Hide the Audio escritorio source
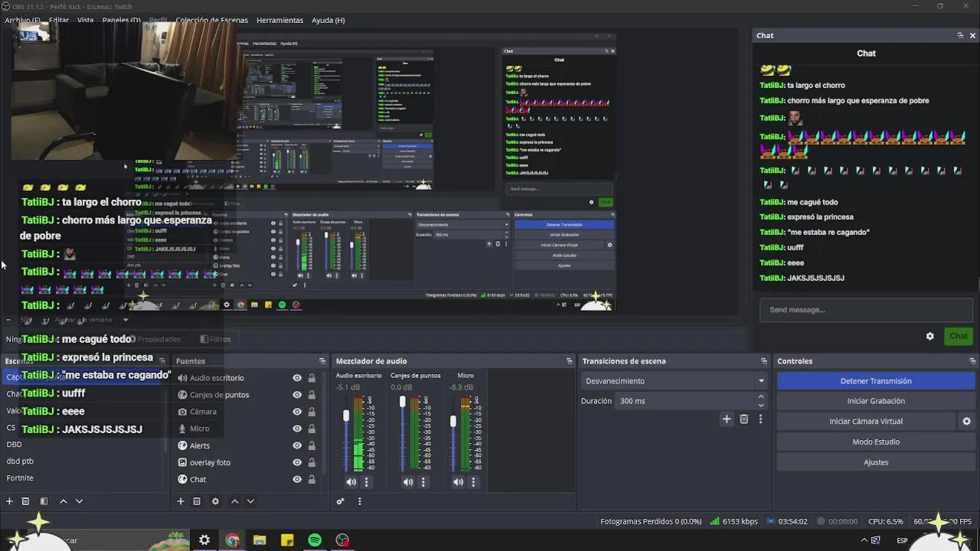 297,378
